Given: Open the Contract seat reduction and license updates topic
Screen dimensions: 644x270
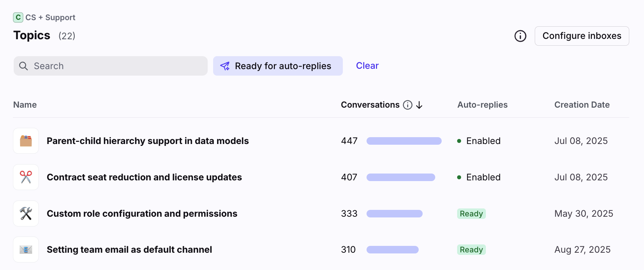Looking at the screenshot, I should pos(144,177).
